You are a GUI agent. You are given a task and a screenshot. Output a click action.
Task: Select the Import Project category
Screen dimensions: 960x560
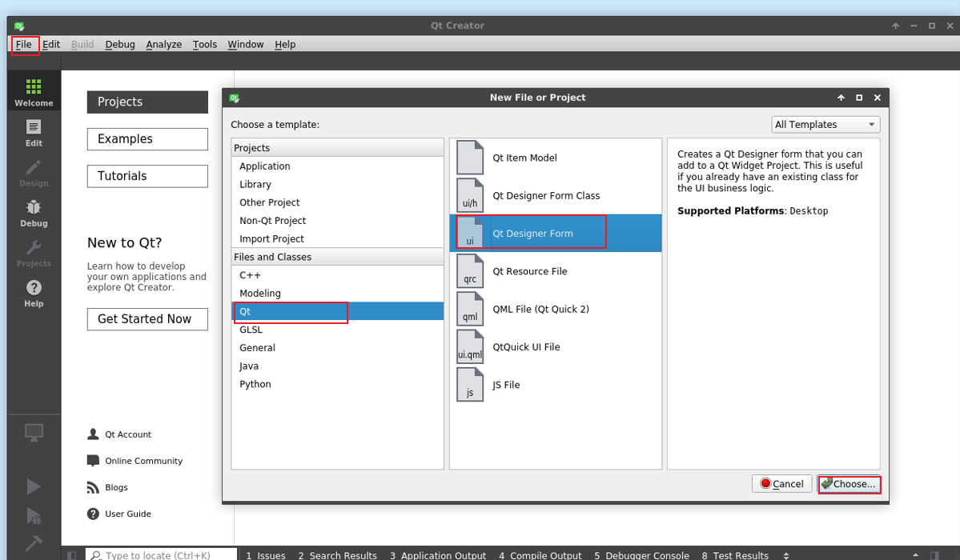337,238
